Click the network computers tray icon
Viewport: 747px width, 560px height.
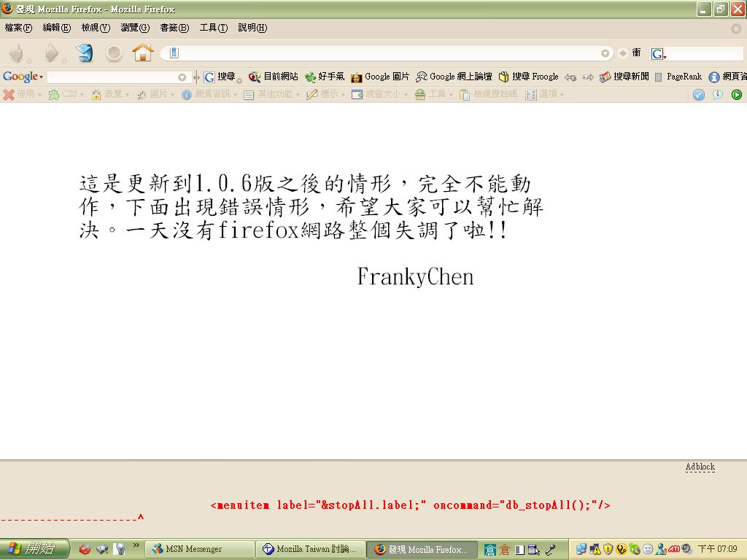[x=581, y=549]
